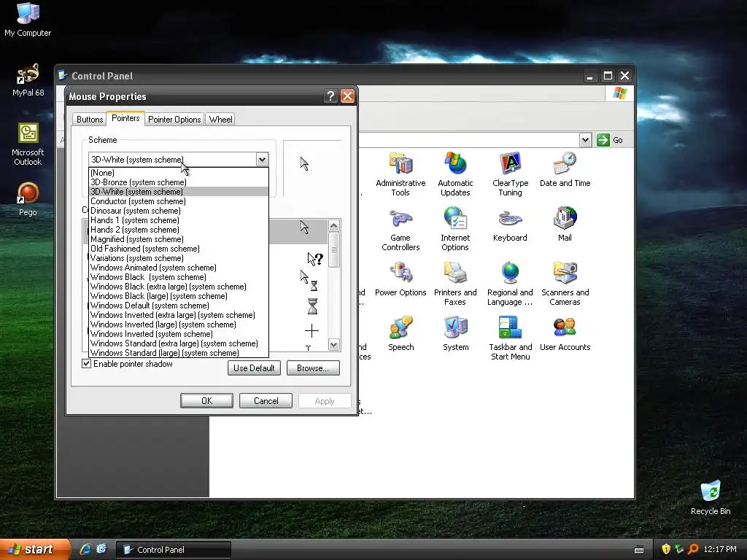Choose Windows Animated scheme from list
Screen dimensions: 747x560
tap(179, 268)
